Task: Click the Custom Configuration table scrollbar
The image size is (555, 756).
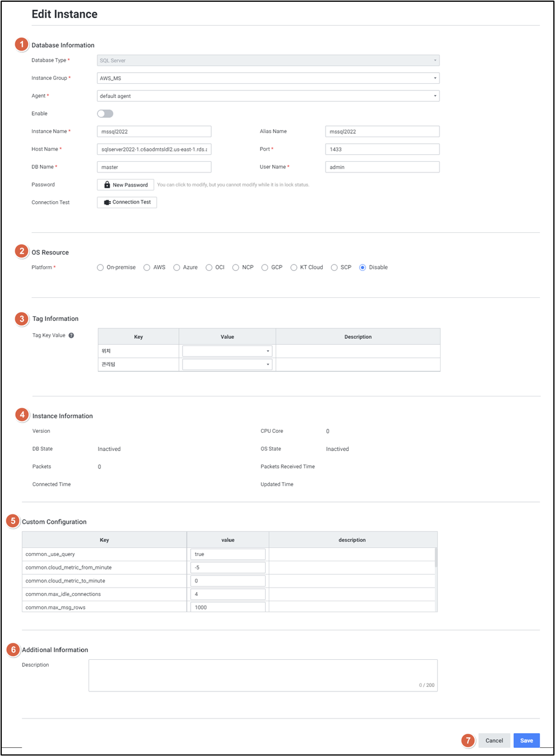Action: point(435,557)
